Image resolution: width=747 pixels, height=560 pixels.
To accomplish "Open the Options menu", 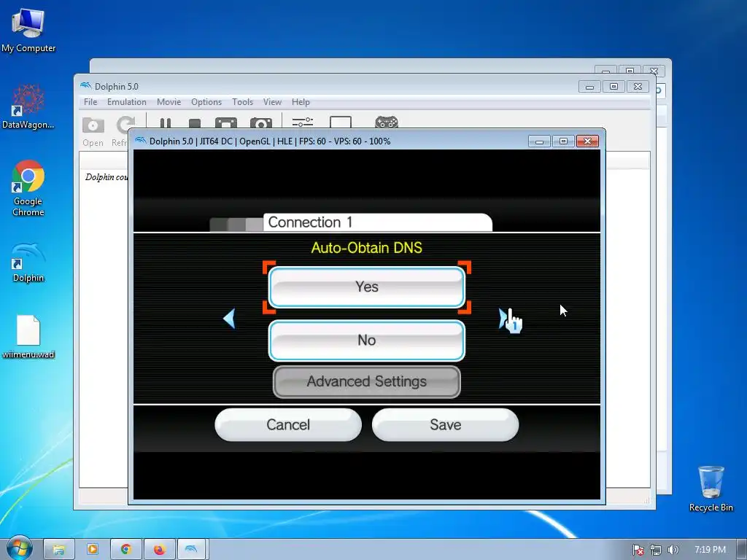I will [x=206, y=102].
